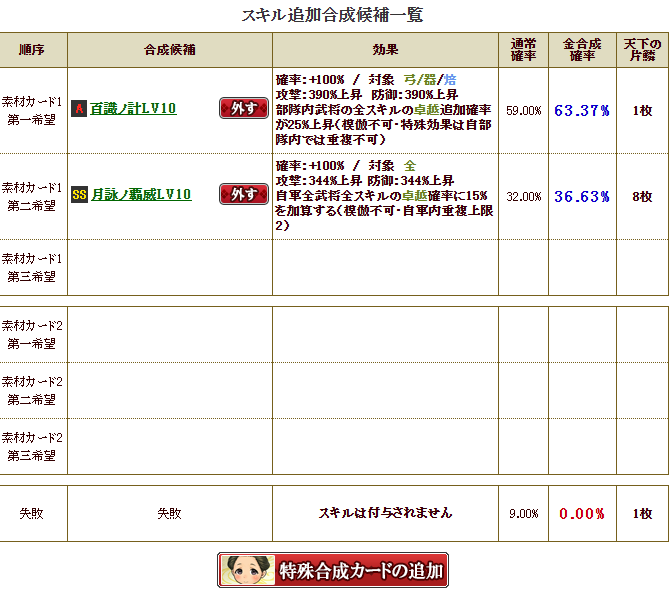Click the 通常確率 column header
The image size is (671, 596).
(523, 50)
